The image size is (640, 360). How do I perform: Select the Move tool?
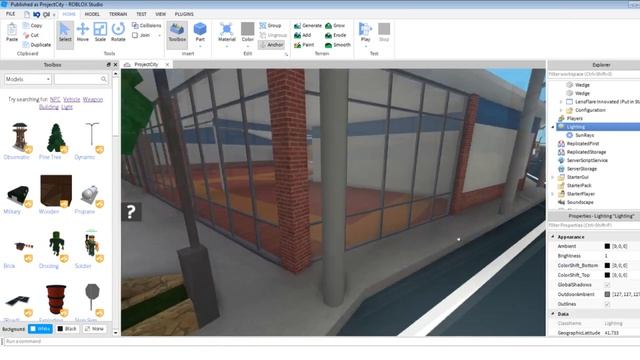point(82,32)
